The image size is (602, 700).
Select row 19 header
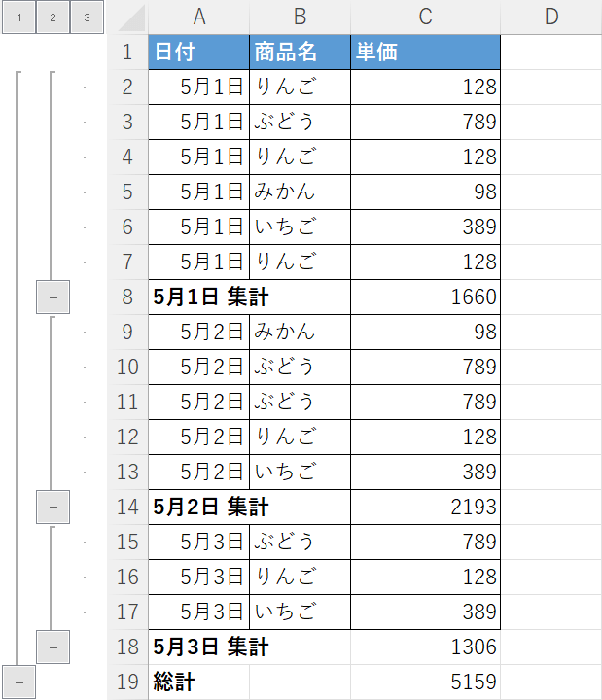click(x=127, y=682)
